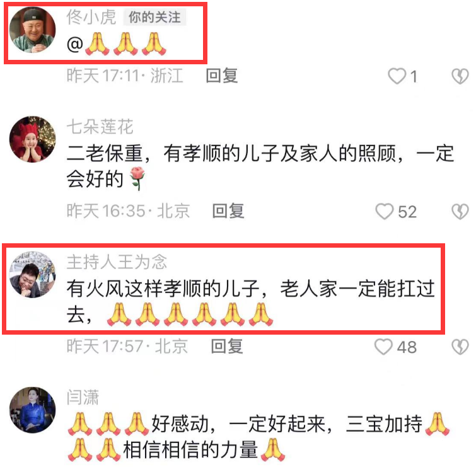
Task: Reply to 佟小虎's comment
Action: [222, 76]
